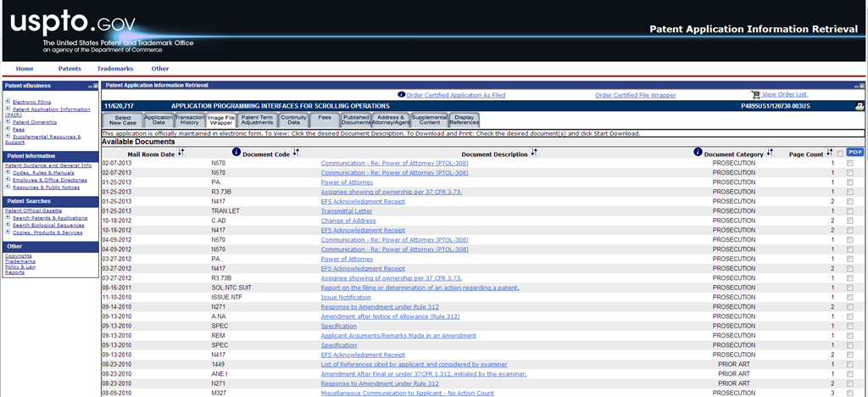This screenshot has width=868, height=397.
Task: Open the Address & Attorney/Agent tab
Action: 391,120
